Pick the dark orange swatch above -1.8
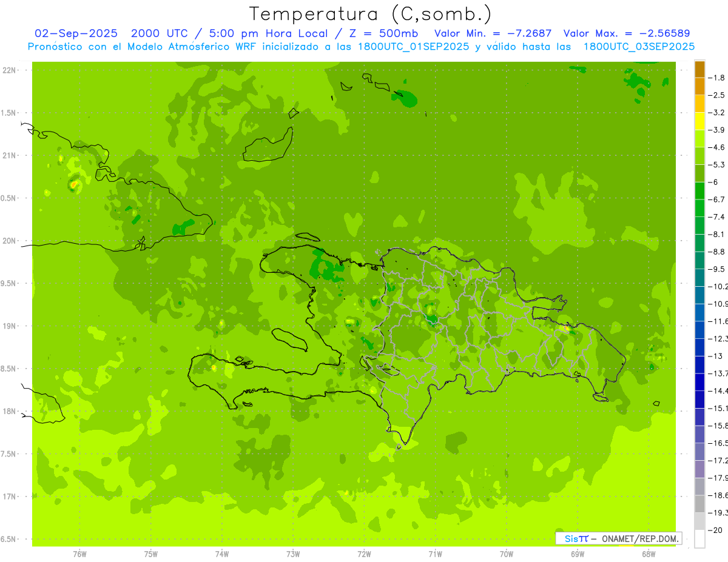This screenshot has width=728, height=562. pyautogui.click(x=699, y=69)
